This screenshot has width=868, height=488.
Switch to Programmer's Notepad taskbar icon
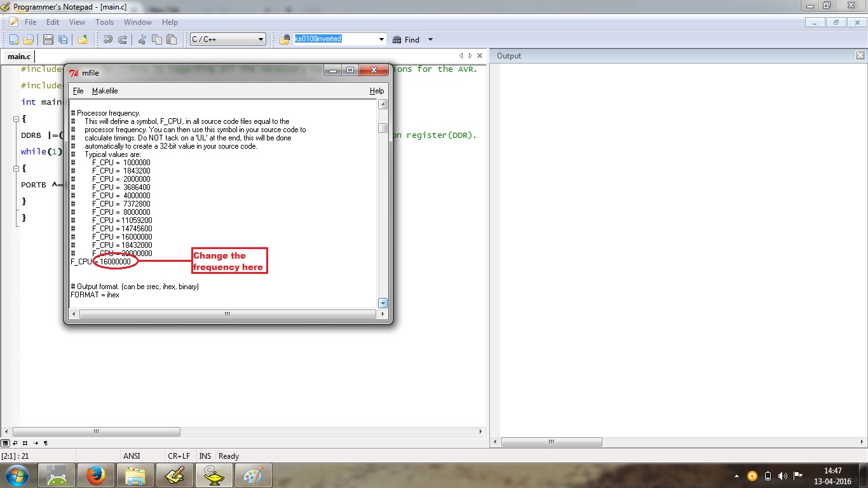175,475
